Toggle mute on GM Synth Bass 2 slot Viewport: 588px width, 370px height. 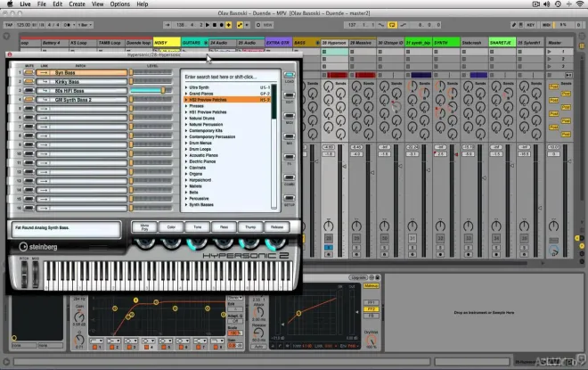(29, 100)
